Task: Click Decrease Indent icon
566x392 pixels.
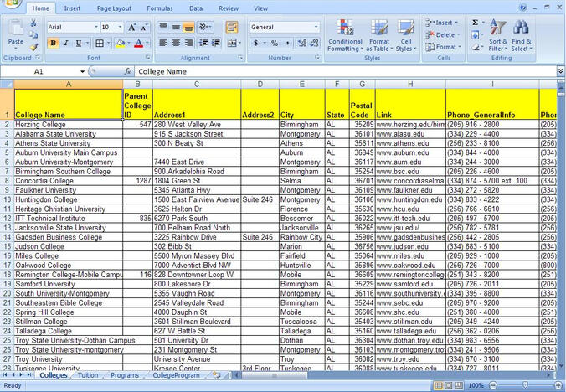Action: tap(203, 43)
